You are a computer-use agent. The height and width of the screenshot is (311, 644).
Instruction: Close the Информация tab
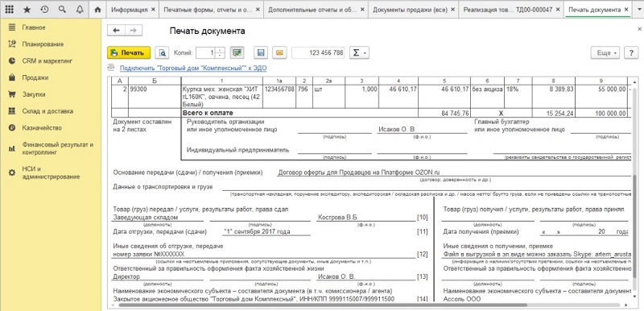click(153, 10)
